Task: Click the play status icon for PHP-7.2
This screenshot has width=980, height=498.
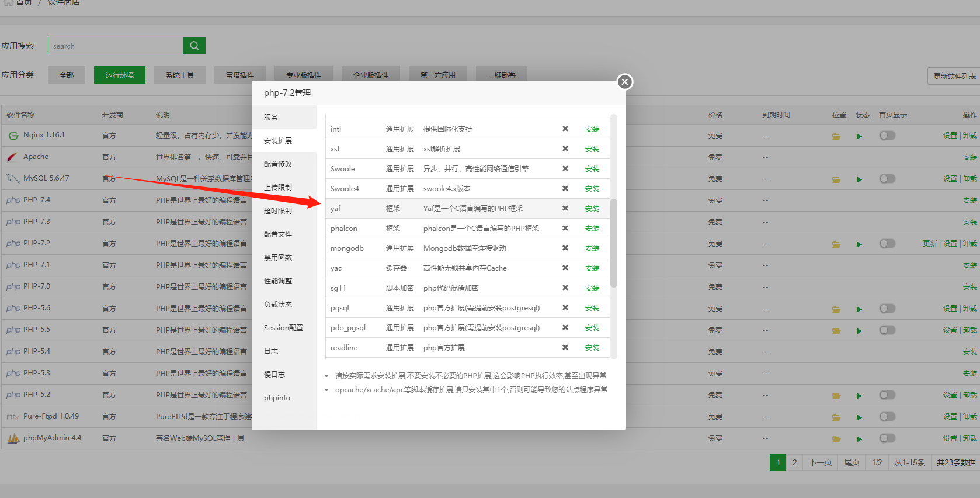Action: click(859, 244)
